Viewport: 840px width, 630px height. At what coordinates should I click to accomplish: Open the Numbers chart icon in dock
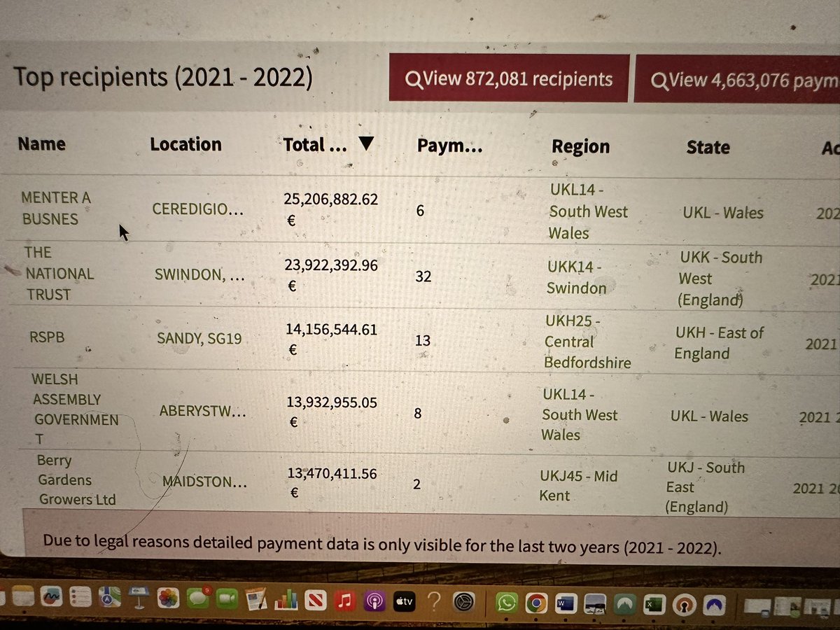pyautogui.click(x=286, y=600)
